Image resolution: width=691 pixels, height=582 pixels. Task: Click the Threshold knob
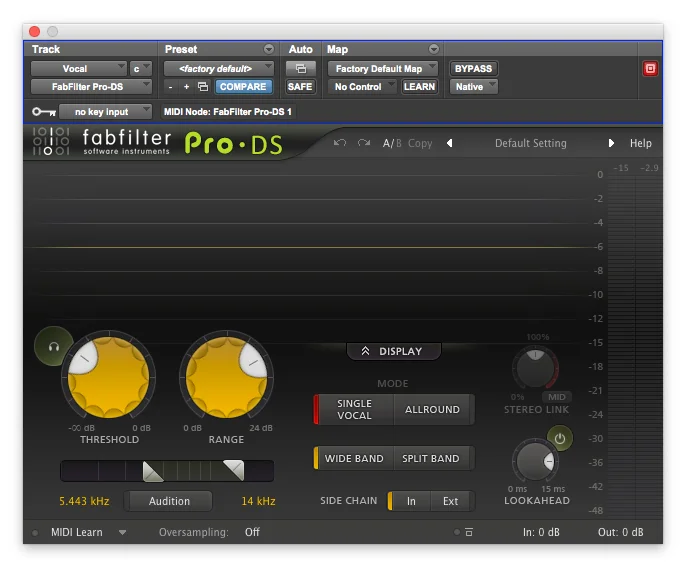click(x=108, y=377)
